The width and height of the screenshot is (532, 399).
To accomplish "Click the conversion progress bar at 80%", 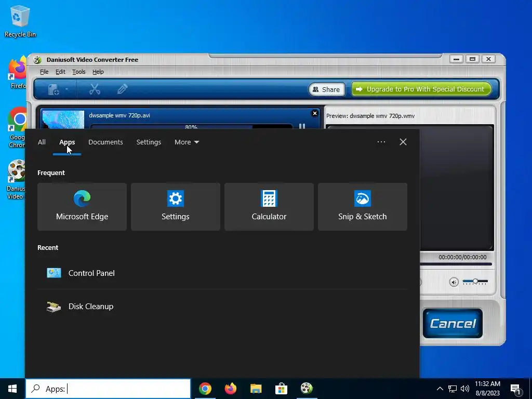I will (191, 127).
